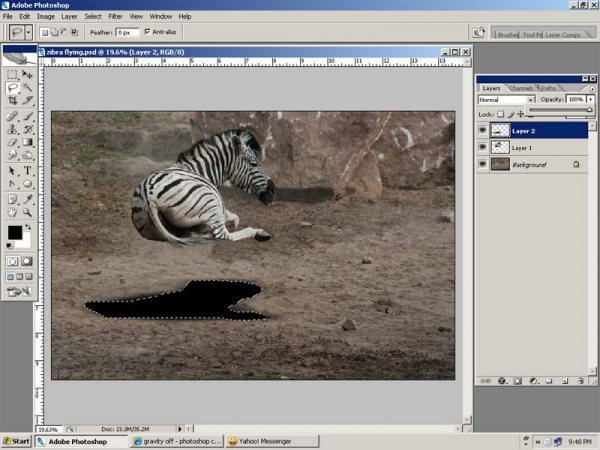Select the Notes tool

click(12, 199)
